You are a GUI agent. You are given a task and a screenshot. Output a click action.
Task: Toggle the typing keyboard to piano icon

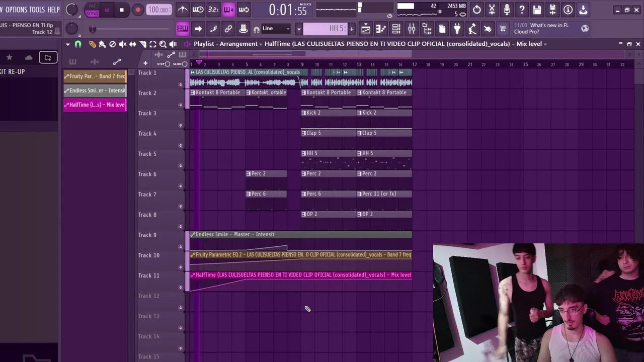183,29
